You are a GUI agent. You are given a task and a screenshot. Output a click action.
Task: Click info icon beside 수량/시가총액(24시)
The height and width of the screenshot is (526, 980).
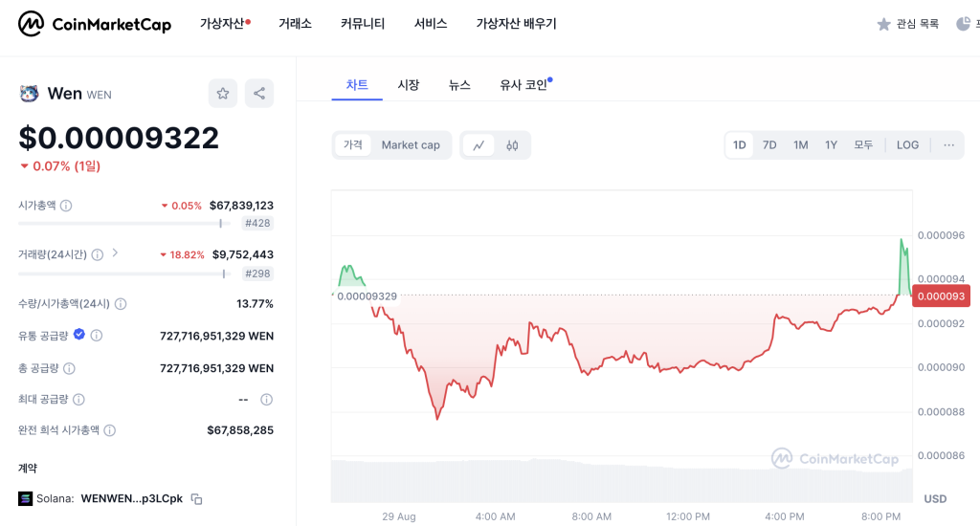point(121,304)
